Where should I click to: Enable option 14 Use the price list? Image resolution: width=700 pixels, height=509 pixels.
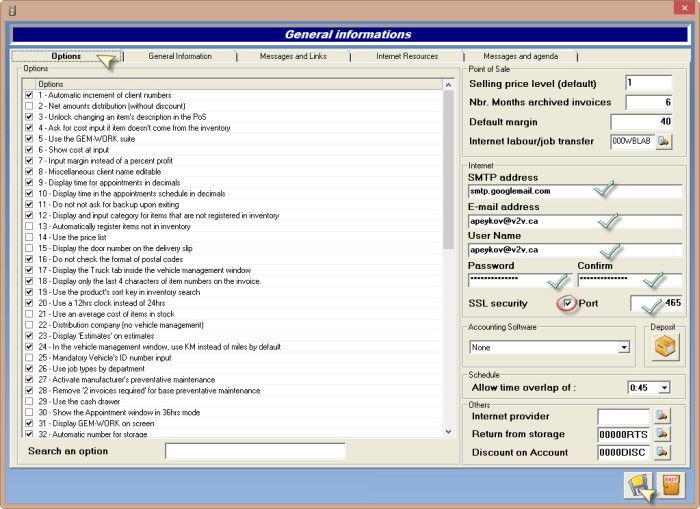point(29,237)
